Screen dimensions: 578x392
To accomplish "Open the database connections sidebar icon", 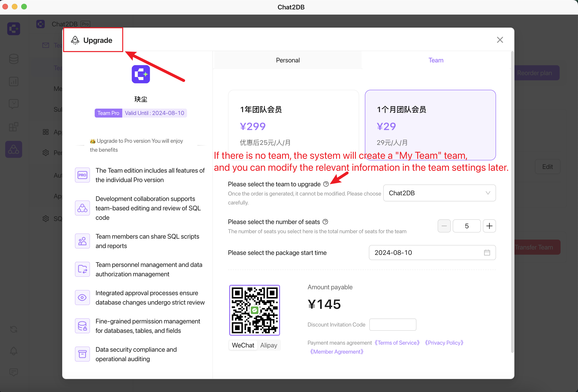I will 14,59.
